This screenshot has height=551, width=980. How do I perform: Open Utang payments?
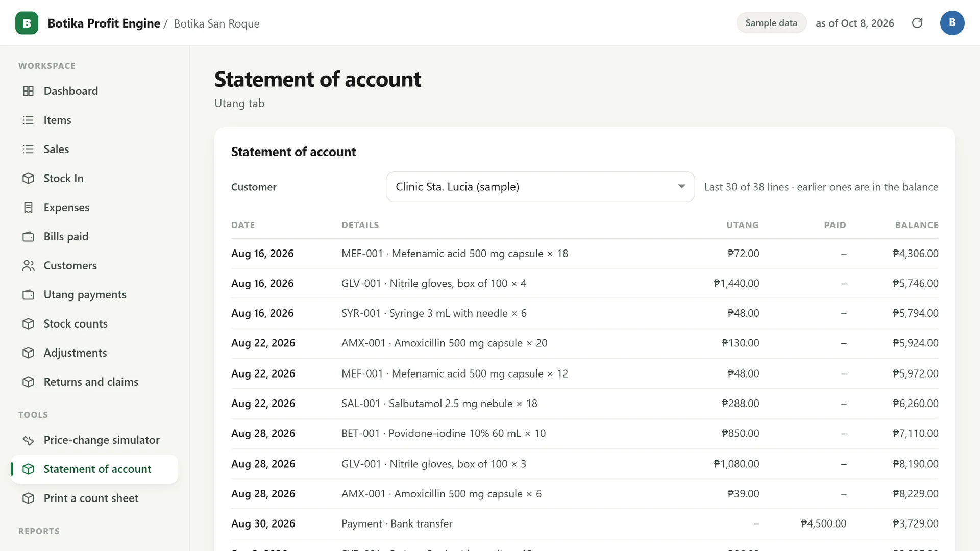click(x=95, y=294)
